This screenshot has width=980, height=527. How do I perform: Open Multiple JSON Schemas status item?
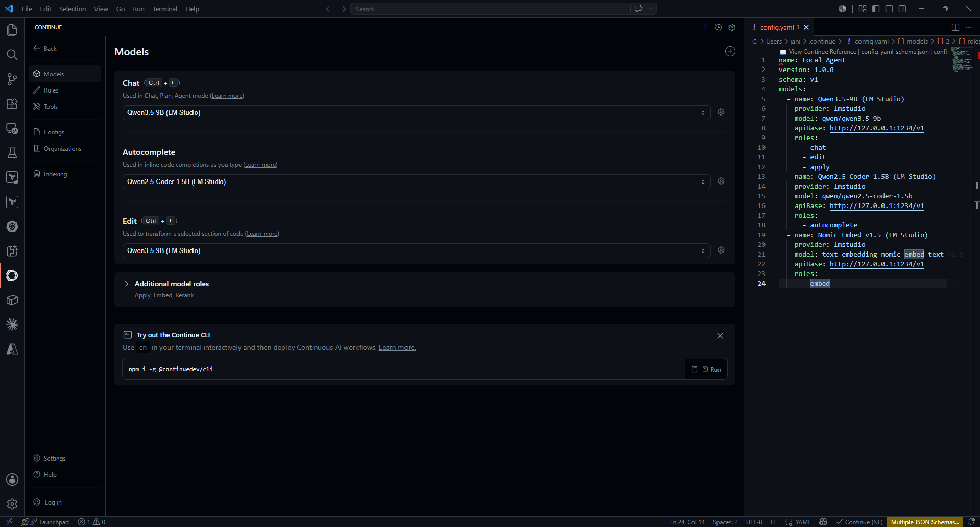pos(925,522)
